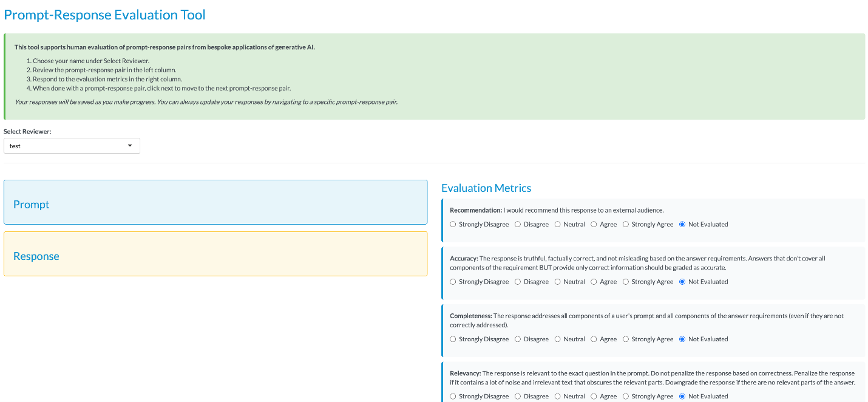Click the Select Reviewer label
This screenshot has height=402, width=868.
click(27, 131)
